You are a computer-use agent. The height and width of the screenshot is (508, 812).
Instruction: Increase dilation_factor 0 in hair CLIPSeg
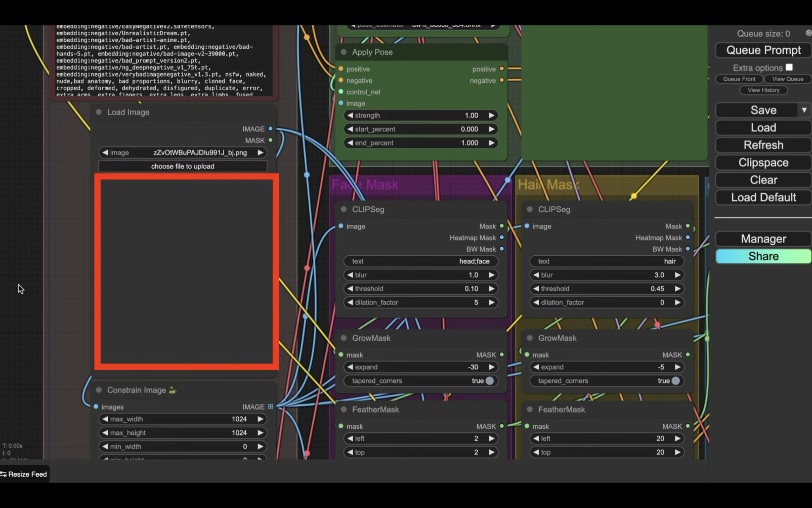pos(678,302)
